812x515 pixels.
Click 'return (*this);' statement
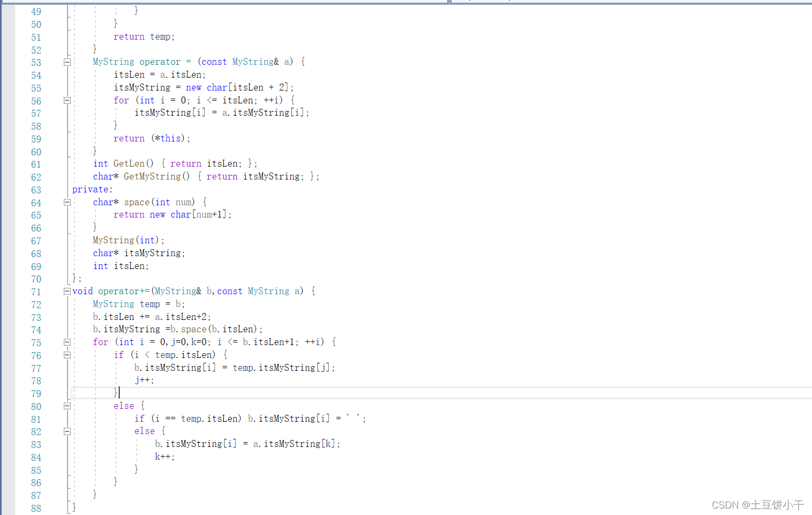pos(152,138)
